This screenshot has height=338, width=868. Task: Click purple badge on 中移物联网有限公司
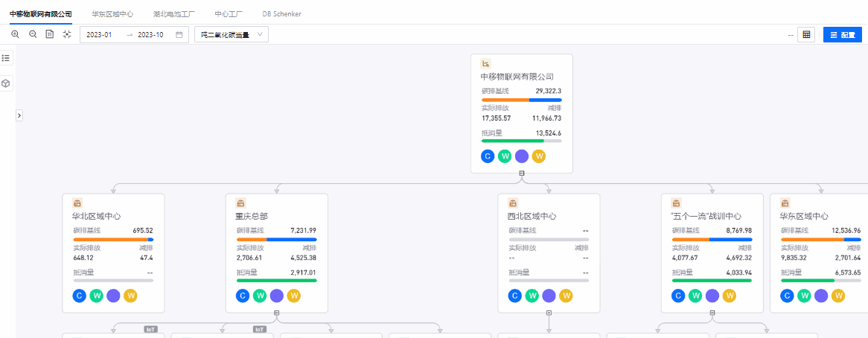tap(521, 156)
